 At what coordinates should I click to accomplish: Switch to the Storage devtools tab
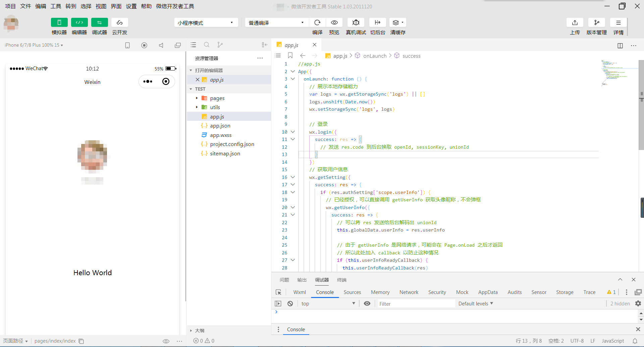[x=565, y=292]
